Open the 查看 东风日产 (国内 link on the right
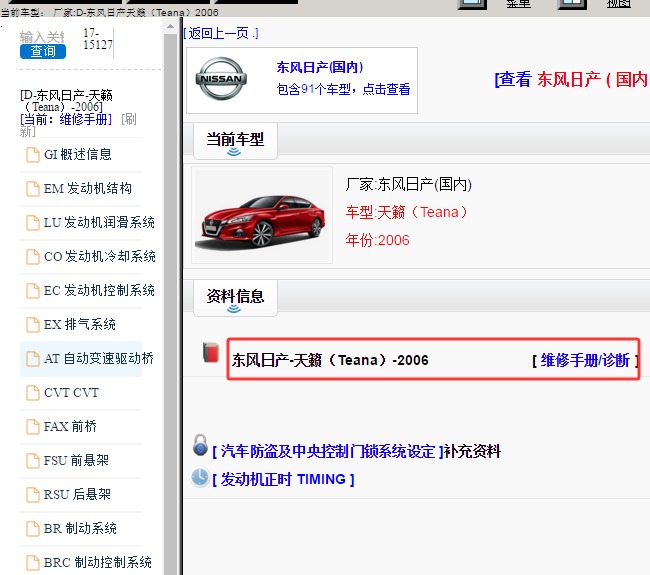 [x=572, y=79]
